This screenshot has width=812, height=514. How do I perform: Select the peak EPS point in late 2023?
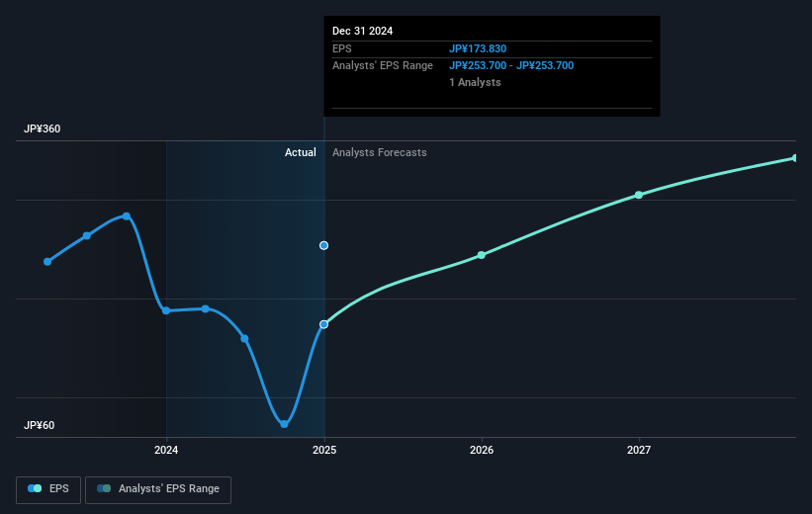127,216
